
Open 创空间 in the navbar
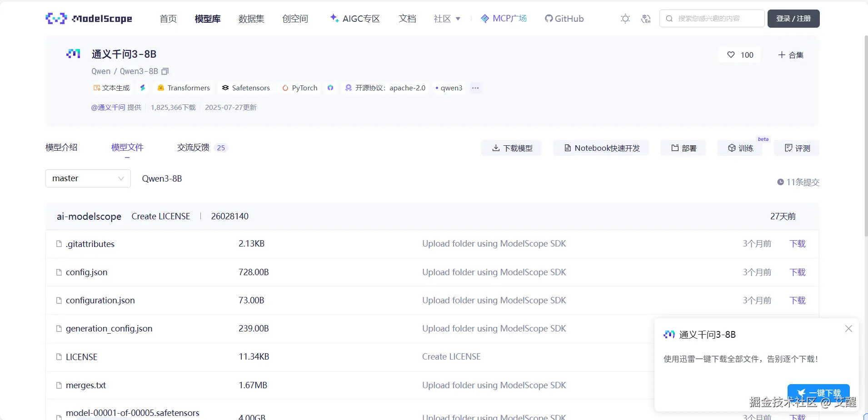click(x=295, y=19)
